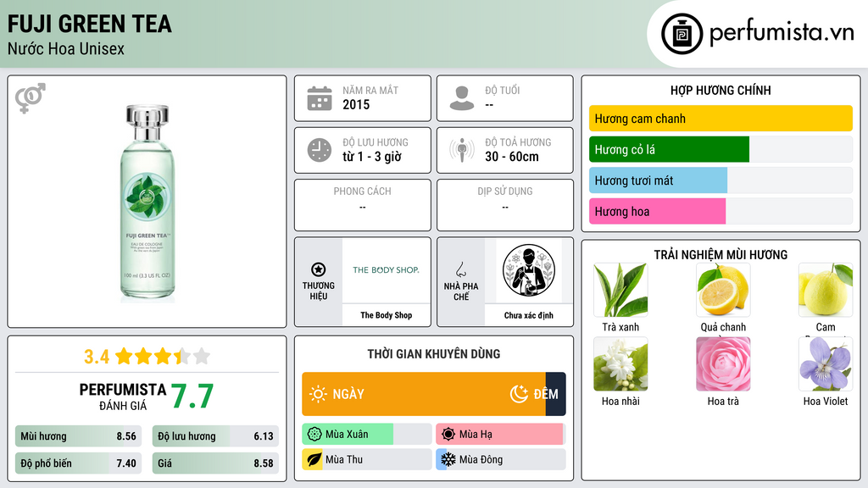
Task: Click the Dịp sử dụng panel
Action: coord(505,205)
